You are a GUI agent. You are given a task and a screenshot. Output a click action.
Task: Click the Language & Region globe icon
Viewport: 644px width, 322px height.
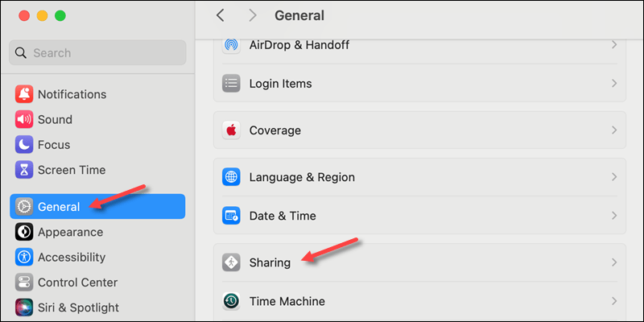(x=231, y=177)
